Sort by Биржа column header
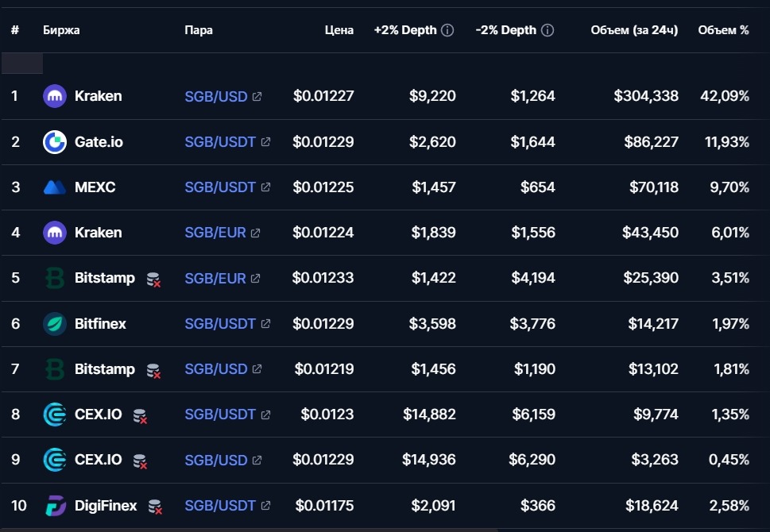The height and width of the screenshot is (532, 770). pos(61,30)
